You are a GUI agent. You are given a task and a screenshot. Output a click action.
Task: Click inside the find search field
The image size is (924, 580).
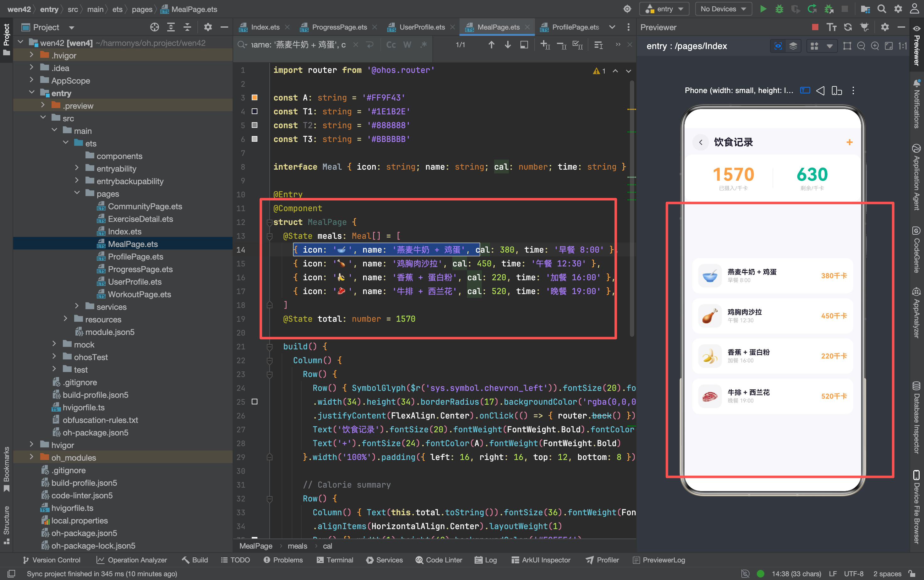(299, 45)
